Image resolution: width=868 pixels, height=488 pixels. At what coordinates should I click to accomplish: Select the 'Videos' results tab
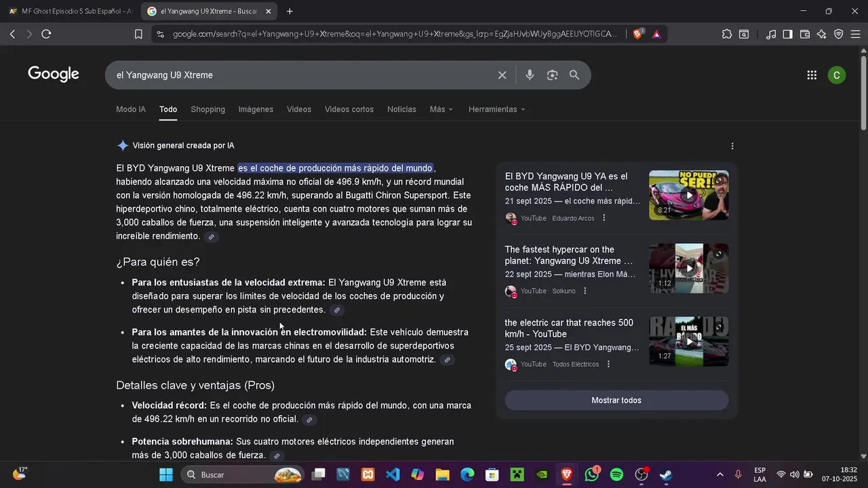coord(299,109)
